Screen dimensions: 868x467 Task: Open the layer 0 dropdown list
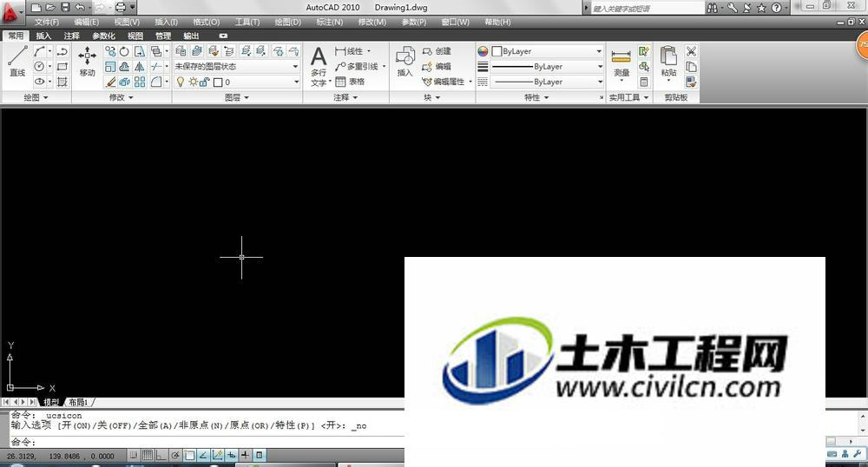[x=236, y=82]
